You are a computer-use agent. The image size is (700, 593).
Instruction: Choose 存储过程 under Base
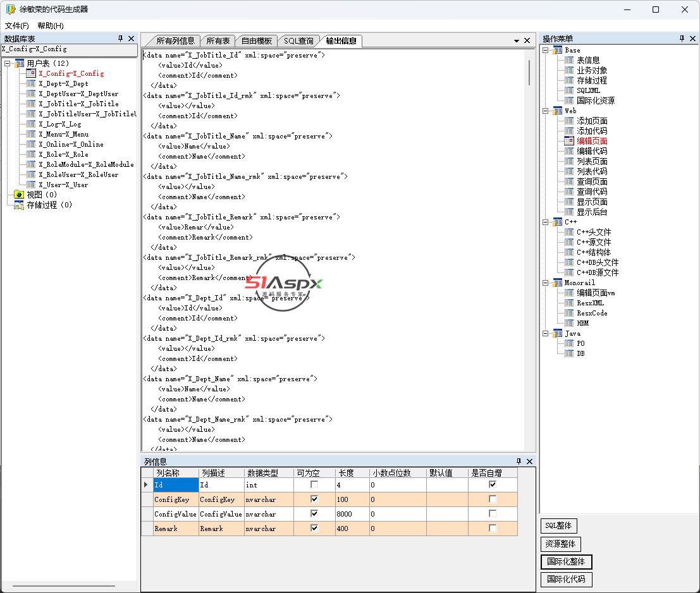coord(591,80)
